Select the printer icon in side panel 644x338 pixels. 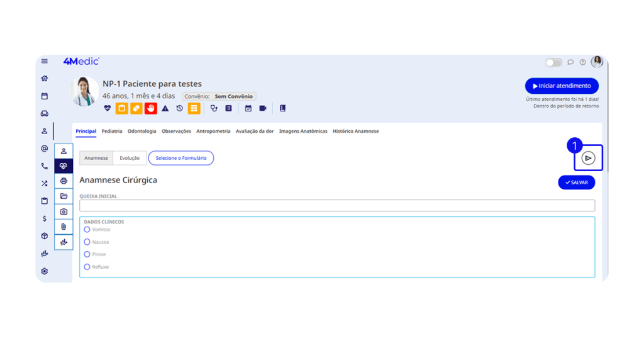(64, 181)
